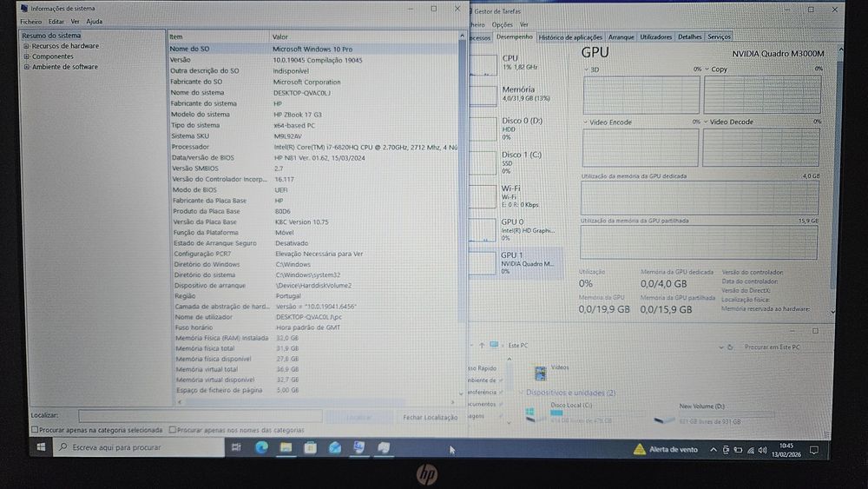Show hidden tray icons chevron
Image resolution: width=868 pixels, height=489 pixels.
coord(713,450)
